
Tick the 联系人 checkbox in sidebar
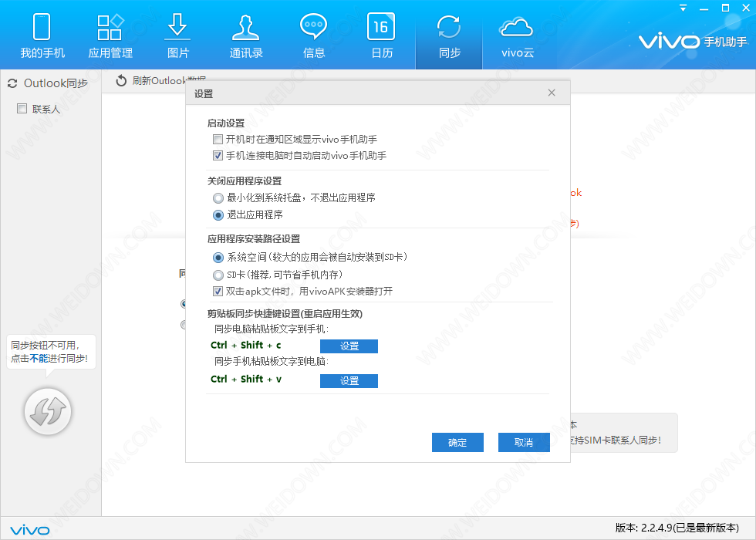pos(22,109)
